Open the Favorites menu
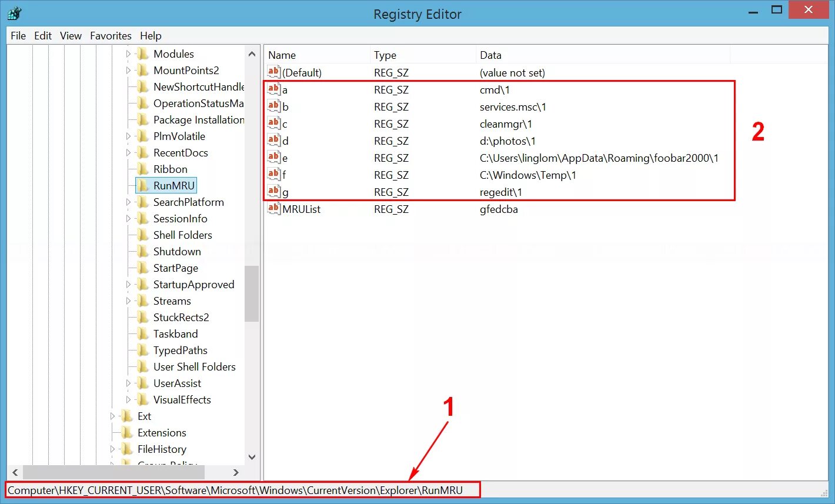The height and width of the screenshot is (504, 835). [111, 36]
